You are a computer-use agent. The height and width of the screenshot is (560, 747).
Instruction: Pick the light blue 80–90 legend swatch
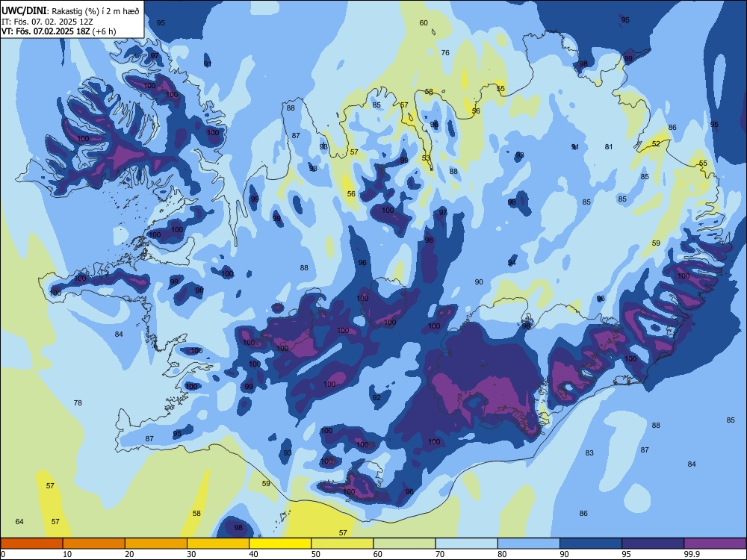point(529,544)
